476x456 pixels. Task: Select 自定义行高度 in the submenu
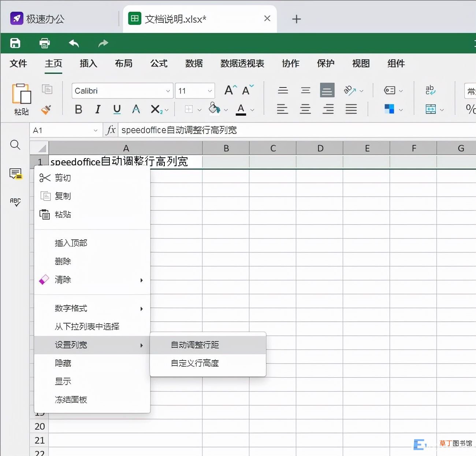pyautogui.click(x=208, y=363)
